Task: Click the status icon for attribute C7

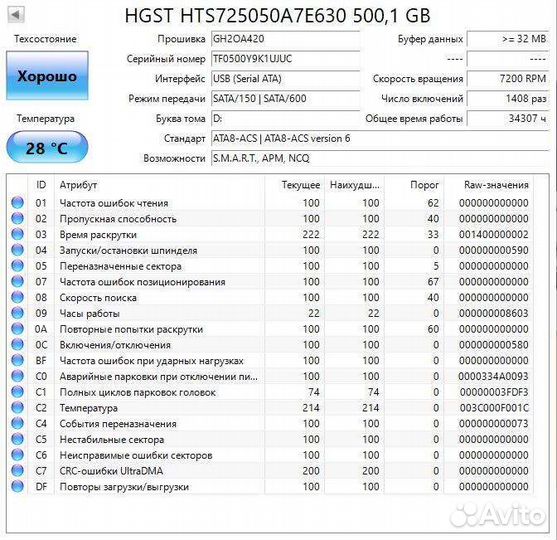Action: click(17, 470)
